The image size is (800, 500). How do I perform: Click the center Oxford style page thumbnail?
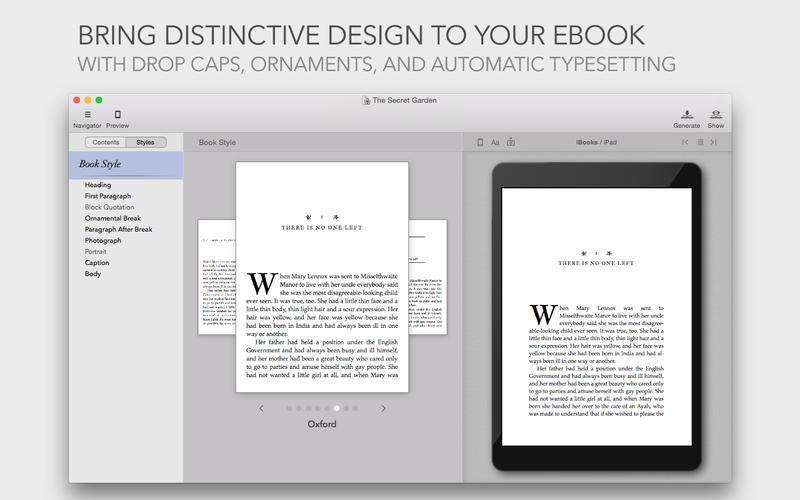(322, 277)
